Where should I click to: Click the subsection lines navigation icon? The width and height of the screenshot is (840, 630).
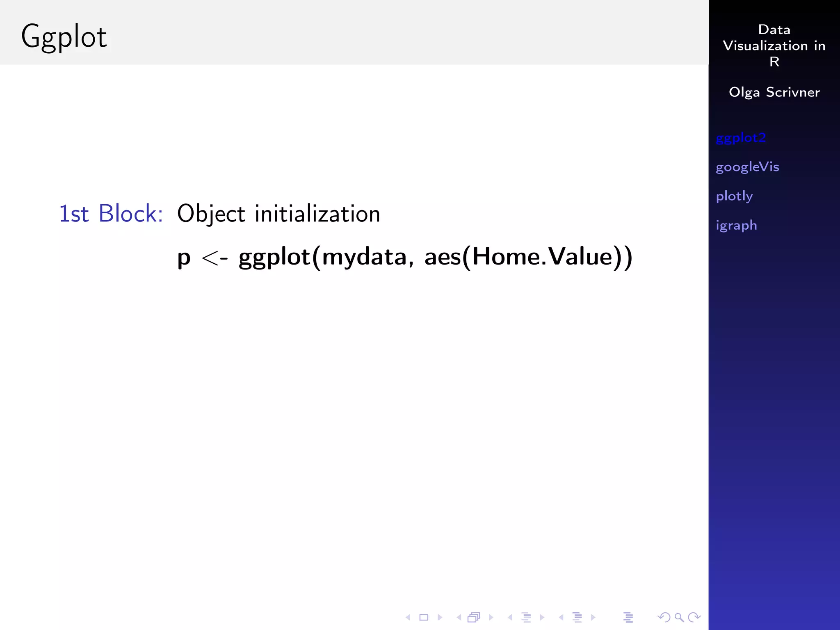526,617
